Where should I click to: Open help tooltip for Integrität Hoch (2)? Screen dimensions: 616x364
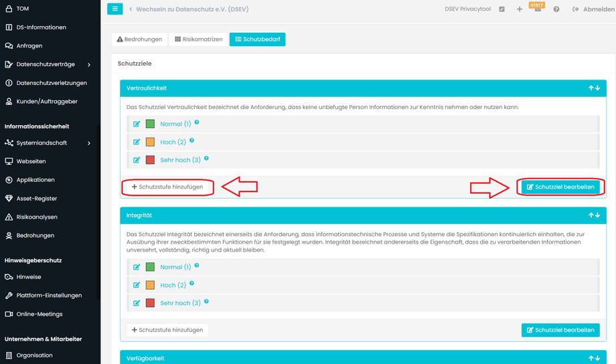coord(191,283)
